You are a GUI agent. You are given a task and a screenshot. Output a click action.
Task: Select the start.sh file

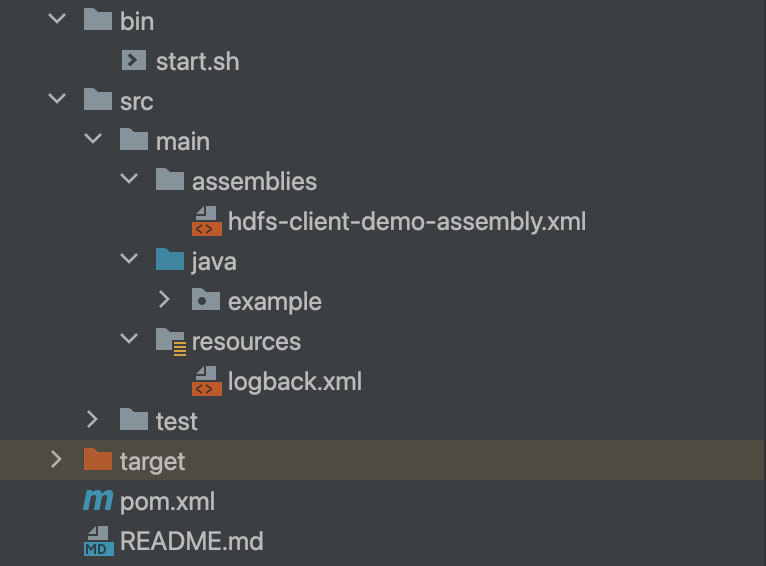pyautogui.click(x=197, y=61)
